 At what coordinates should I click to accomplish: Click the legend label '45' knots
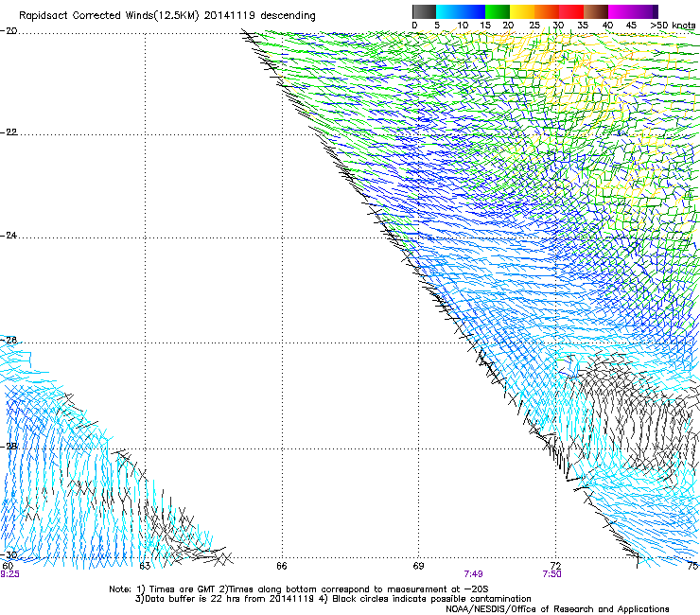631,26
